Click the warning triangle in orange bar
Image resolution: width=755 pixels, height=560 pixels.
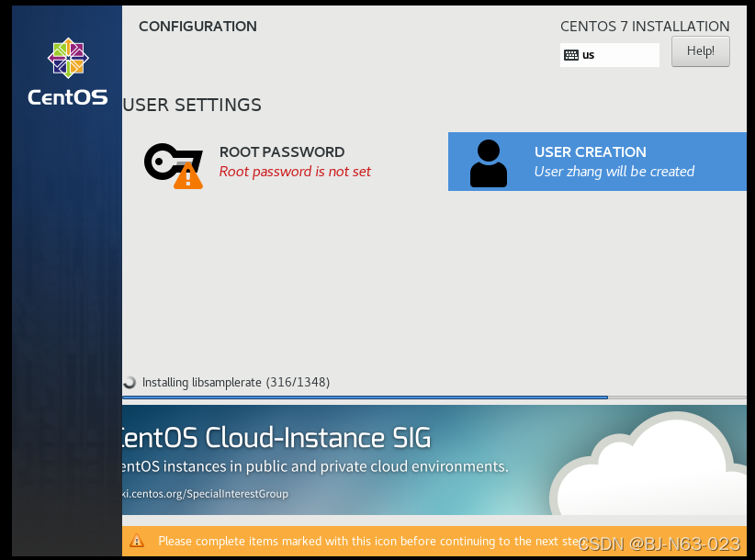coord(137,541)
